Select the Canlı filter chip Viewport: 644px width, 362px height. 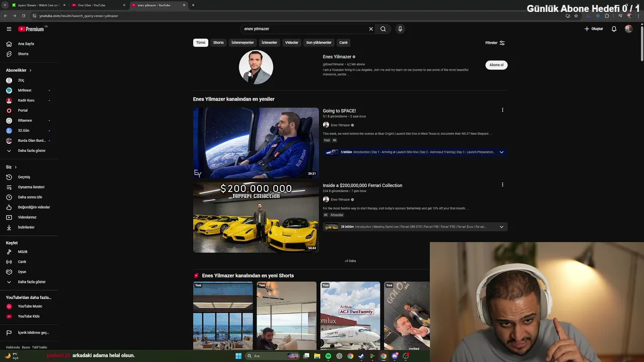(x=344, y=43)
